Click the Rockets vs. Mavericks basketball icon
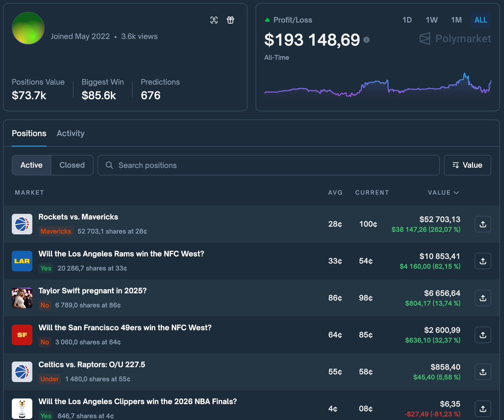Image resolution: width=504 pixels, height=420 pixels. pyautogui.click(x=22, y=224)
